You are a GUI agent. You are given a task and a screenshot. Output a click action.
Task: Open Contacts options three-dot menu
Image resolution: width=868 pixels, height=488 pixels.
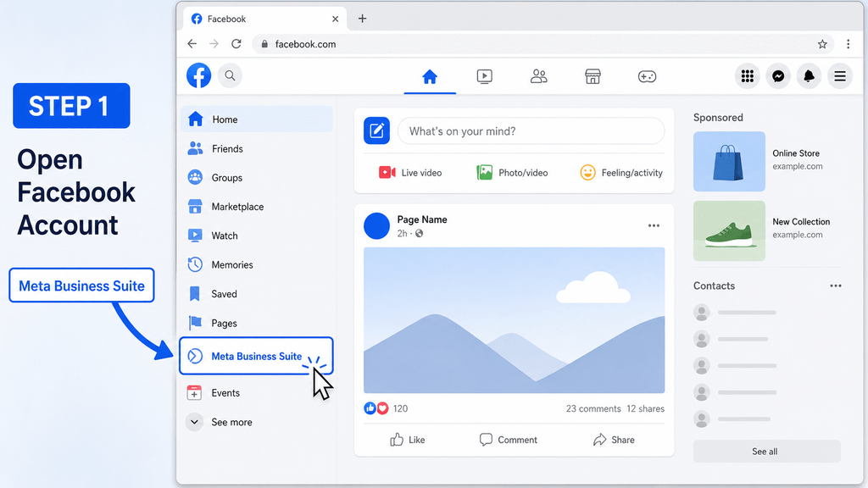(835, 286)
